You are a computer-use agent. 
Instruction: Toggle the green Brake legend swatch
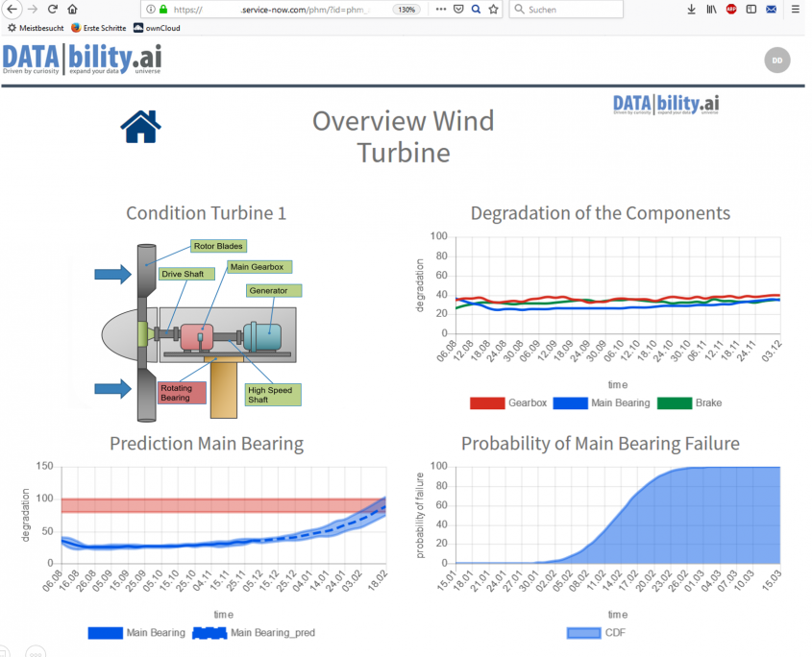(675, 402)
